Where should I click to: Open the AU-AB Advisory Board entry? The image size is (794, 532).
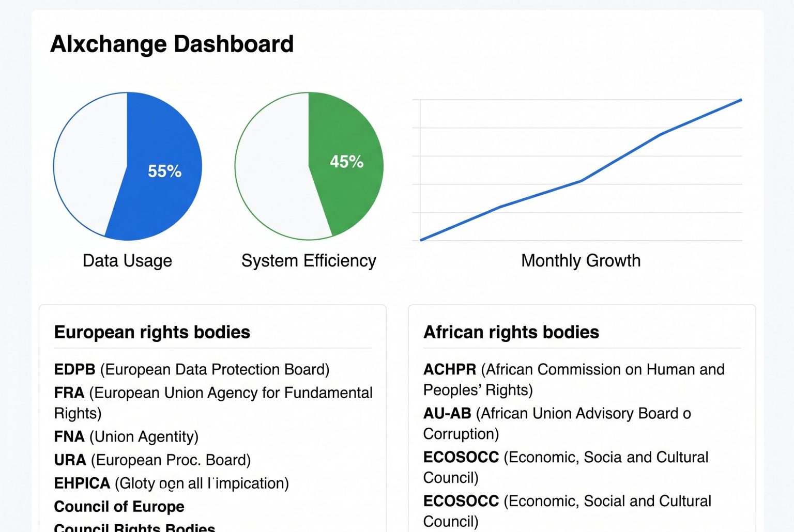tap(557, 424)
